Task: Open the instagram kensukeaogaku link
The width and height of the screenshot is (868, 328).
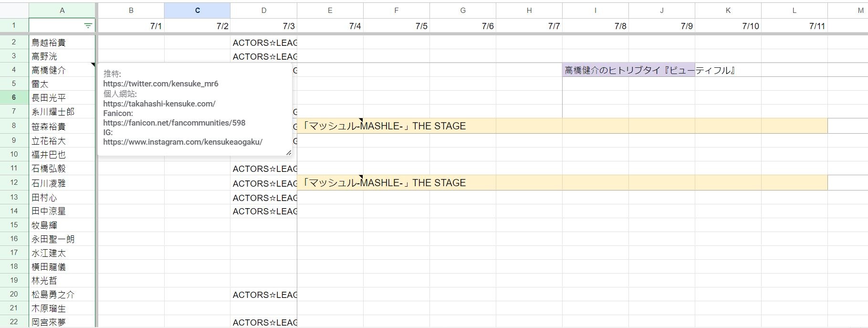Action: click(183, 142)
